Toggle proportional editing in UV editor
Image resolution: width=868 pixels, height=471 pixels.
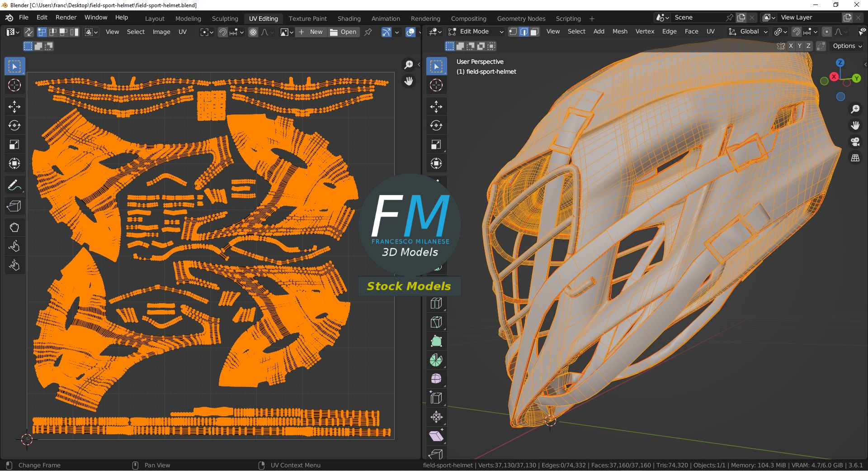[x=253, y=32]
